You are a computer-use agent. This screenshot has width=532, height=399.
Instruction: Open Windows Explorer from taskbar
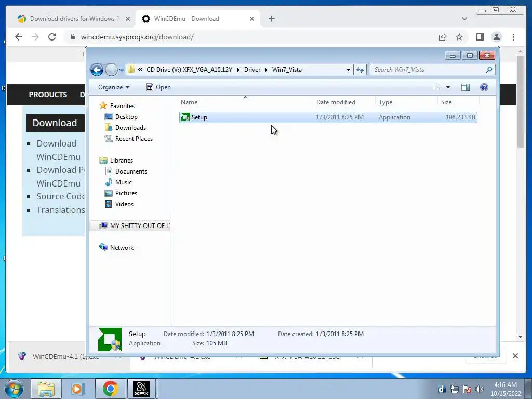(x=46, y=389)
